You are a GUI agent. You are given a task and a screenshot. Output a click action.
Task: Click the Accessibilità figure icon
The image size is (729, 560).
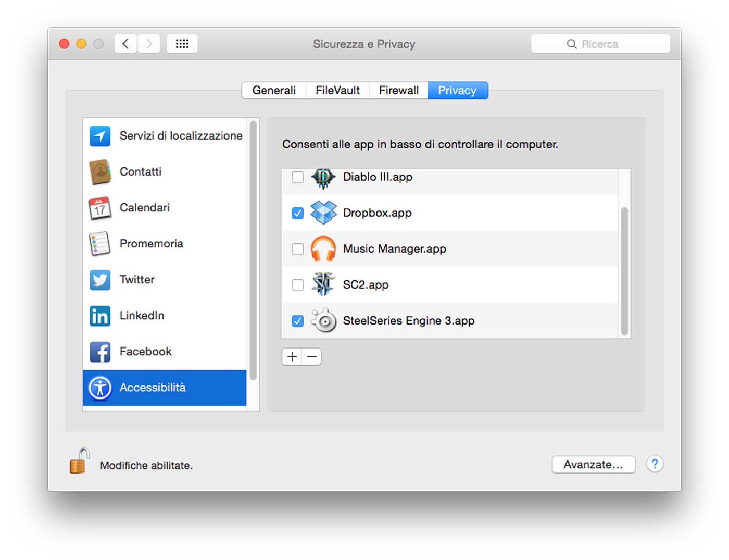click(100, 388)
